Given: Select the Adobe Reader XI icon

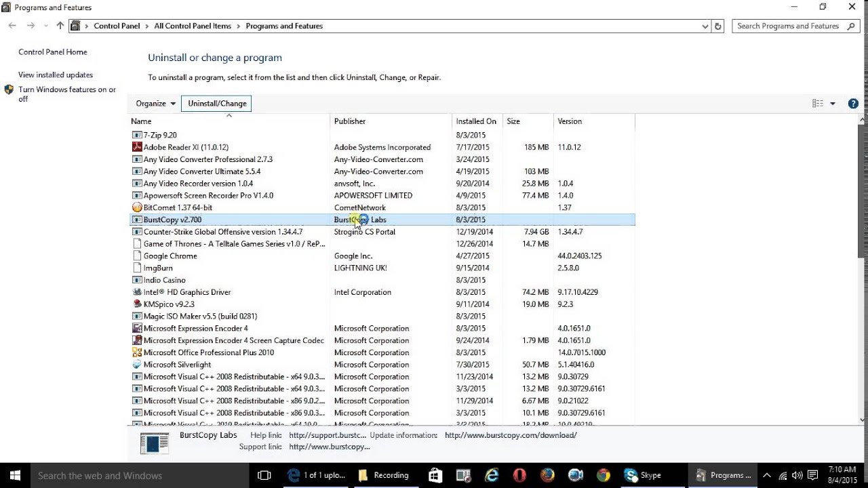Looking at the screenshot, I should click(x=137, y=147).
